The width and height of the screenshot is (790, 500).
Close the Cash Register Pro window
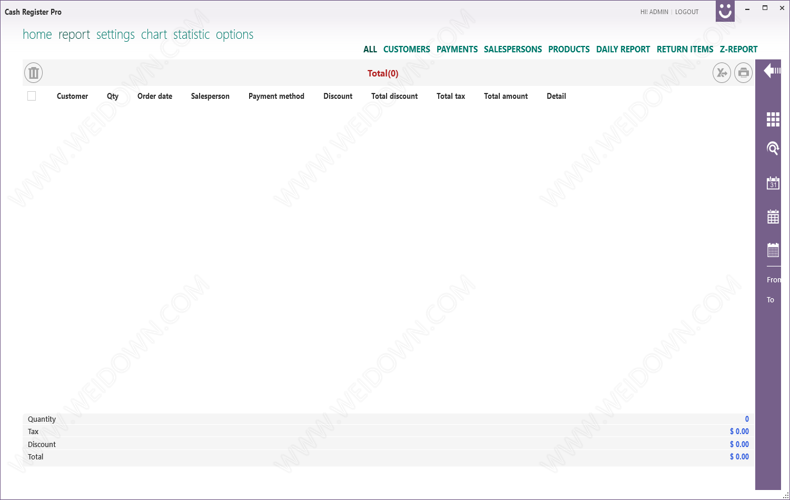(x=782, y=8)
